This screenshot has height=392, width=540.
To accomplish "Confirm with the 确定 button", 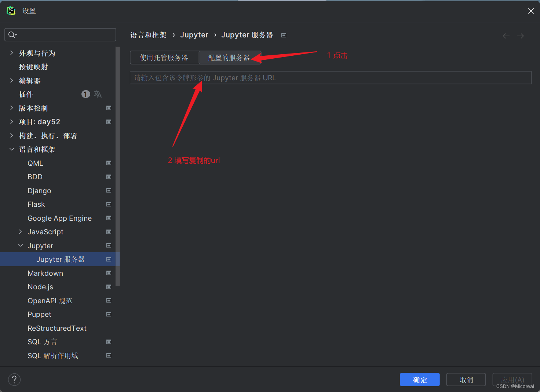I will pyautogui.click(x=420, y=380).
